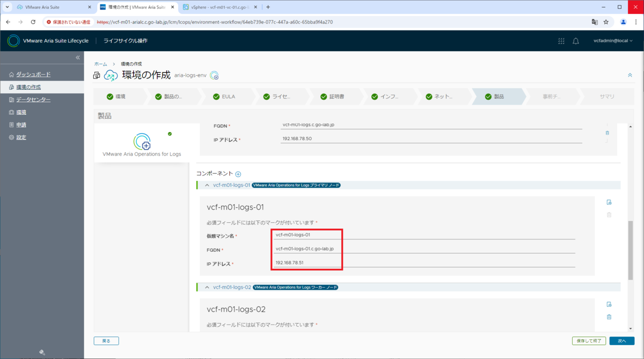Open the Chrome three-dot menu
Viewport: 644px width, 359px height.
635,22
